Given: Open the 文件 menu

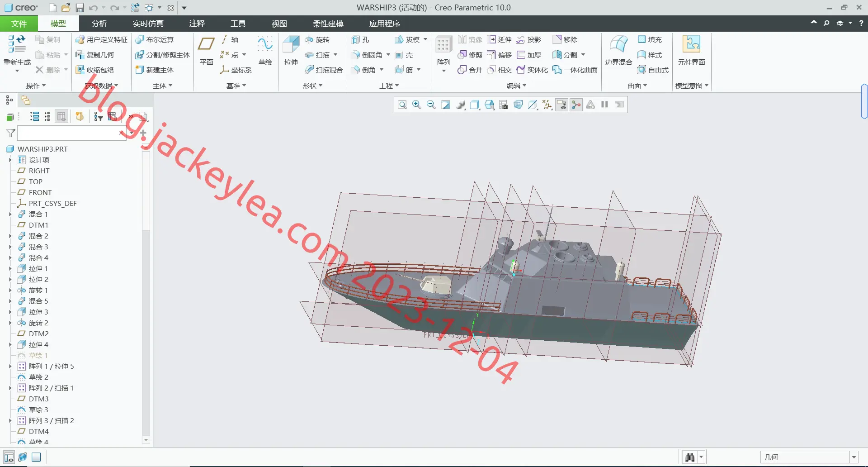Looking at the screenshot, I should [x=19, y=24].
